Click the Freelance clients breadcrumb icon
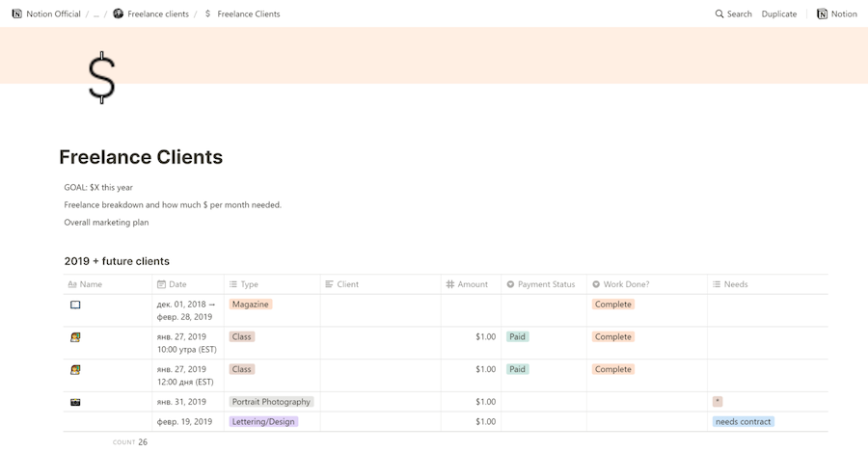 pos(119,14)
